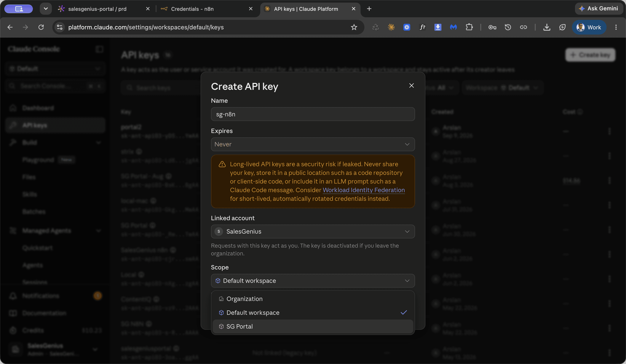Image resolution: width=626 pixels, height=364 pixels.
Task: Close the Create API key dialog
Action: [x=411, y=86]
